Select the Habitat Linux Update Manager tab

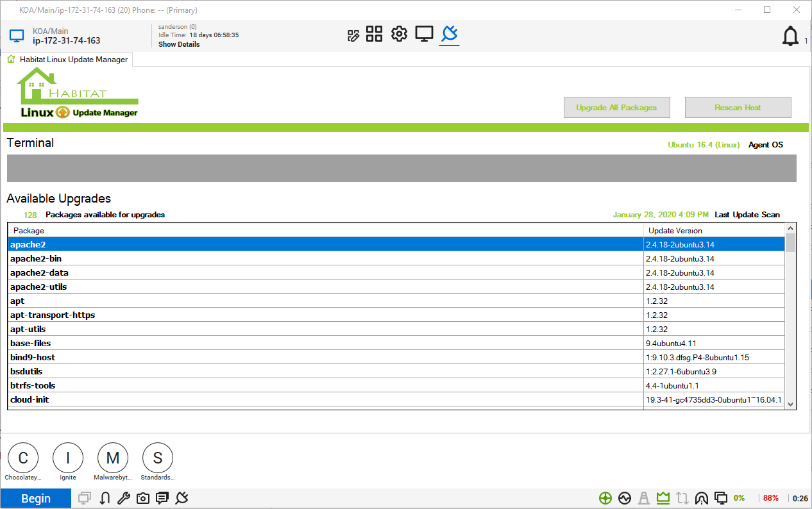click(68, 59)
